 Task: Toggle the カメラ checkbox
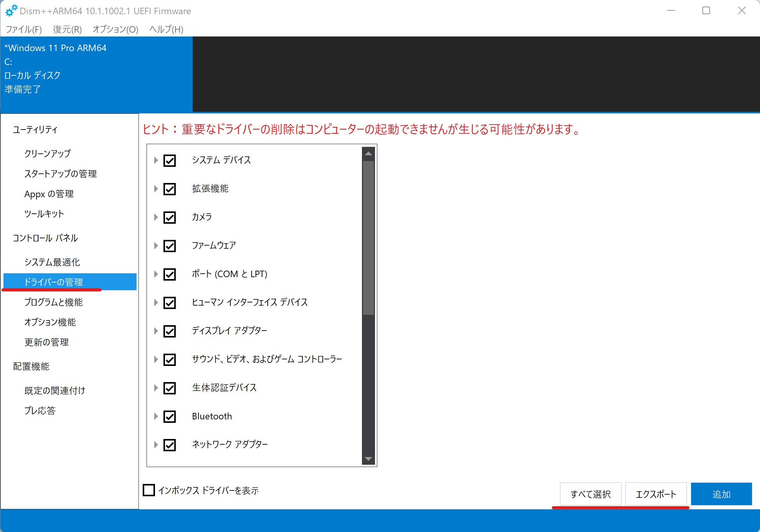[x=170, y=217]
